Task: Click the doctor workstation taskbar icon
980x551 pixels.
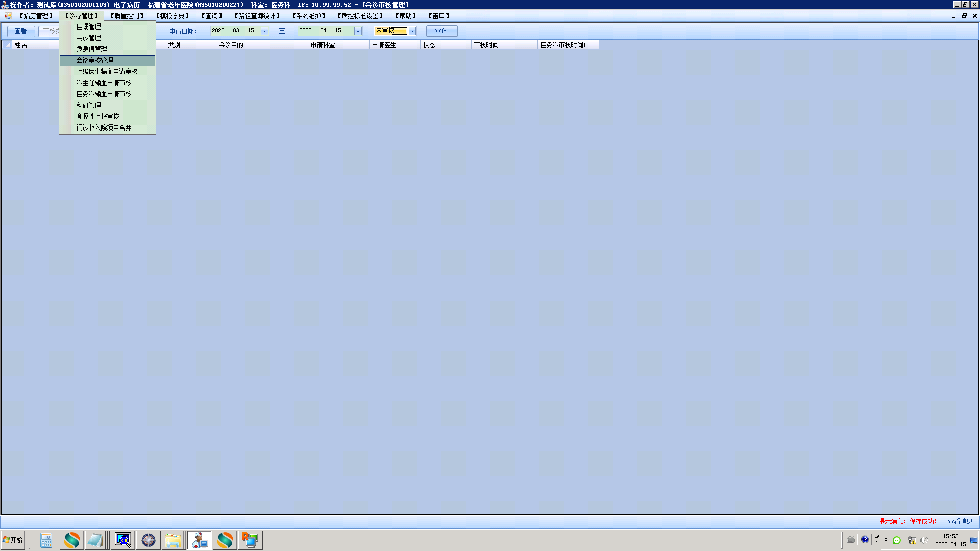Action: (x=199, y=540)
